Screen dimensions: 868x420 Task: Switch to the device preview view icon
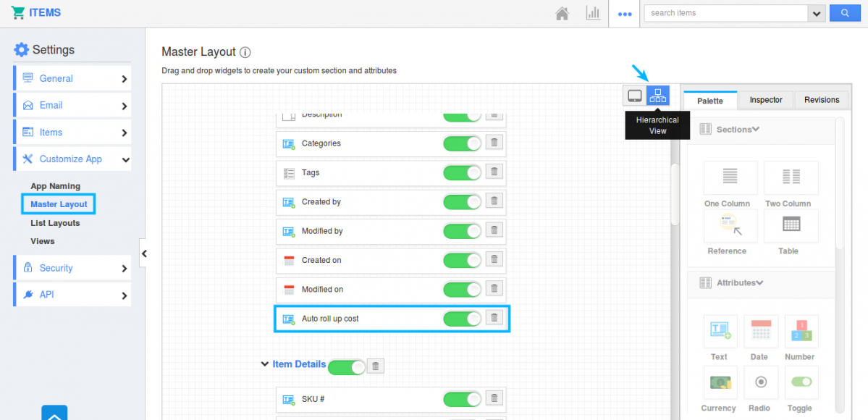(634, 96)
